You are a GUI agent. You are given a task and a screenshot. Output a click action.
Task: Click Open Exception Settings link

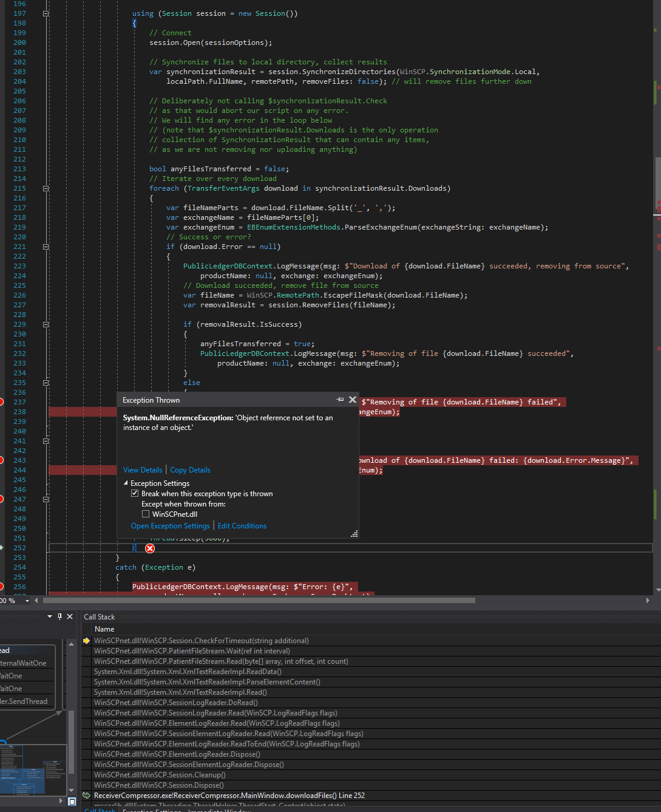pos(170,526)
